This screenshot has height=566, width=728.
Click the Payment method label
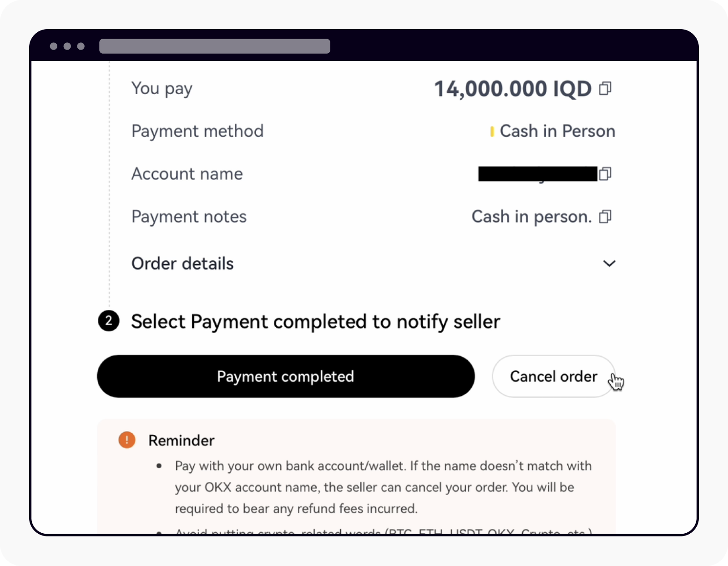(197, 131)
